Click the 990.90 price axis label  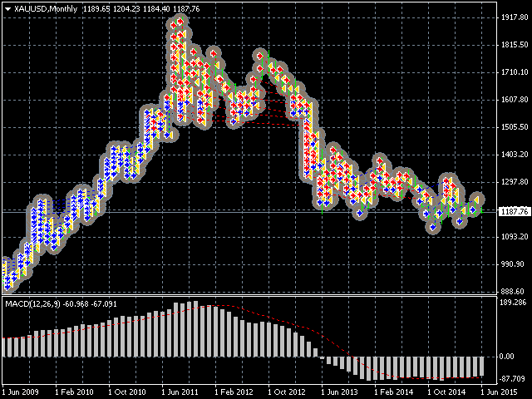click(x=515, y=264)
